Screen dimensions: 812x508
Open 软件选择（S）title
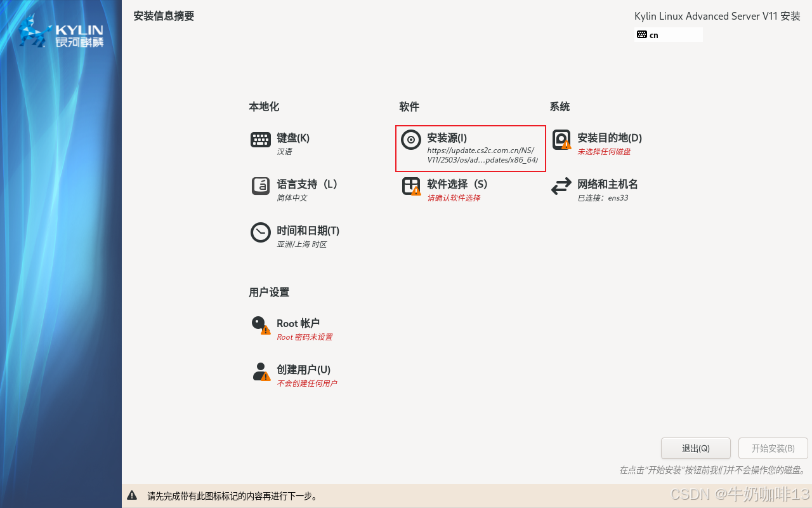point(458,184)
